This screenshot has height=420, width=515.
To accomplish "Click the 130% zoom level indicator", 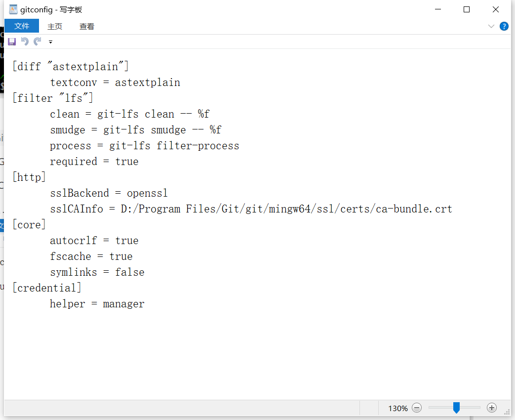I will pyautogui.click(x=397, y=408).
